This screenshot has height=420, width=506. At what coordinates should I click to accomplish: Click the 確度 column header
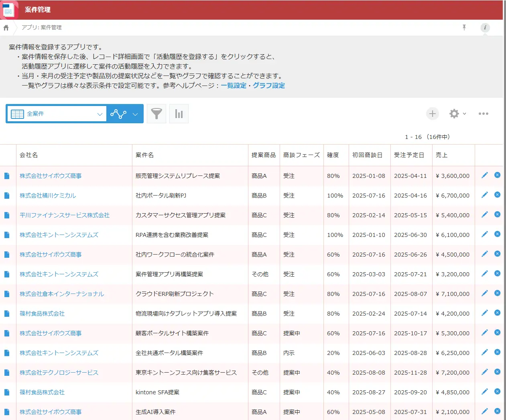pyautogui.click(x=333, y=155)
